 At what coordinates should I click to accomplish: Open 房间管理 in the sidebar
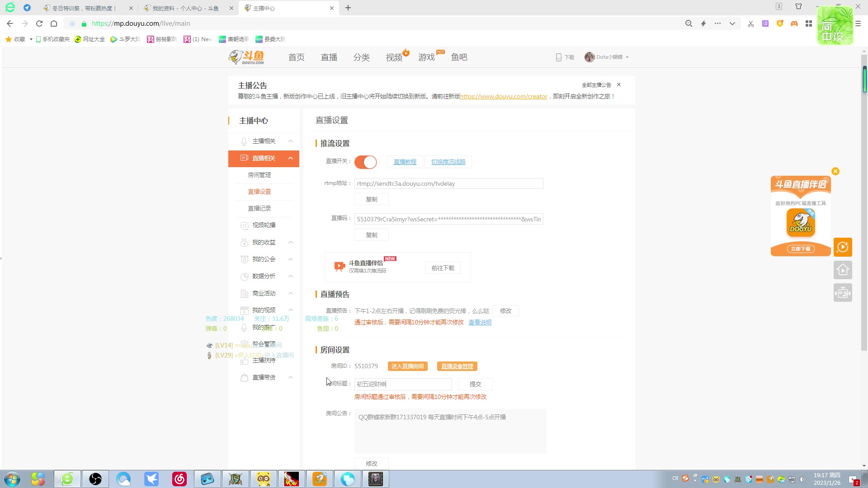tap(259, 175)
